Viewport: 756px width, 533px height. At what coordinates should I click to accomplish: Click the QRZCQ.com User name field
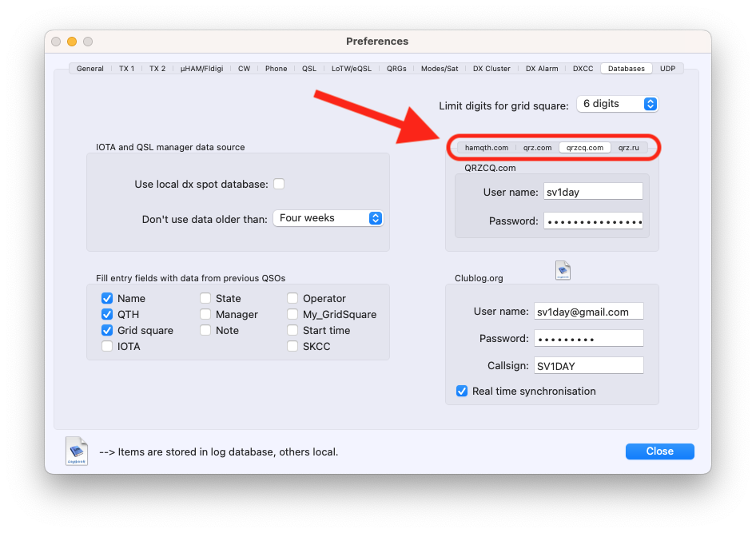[592, 191]
